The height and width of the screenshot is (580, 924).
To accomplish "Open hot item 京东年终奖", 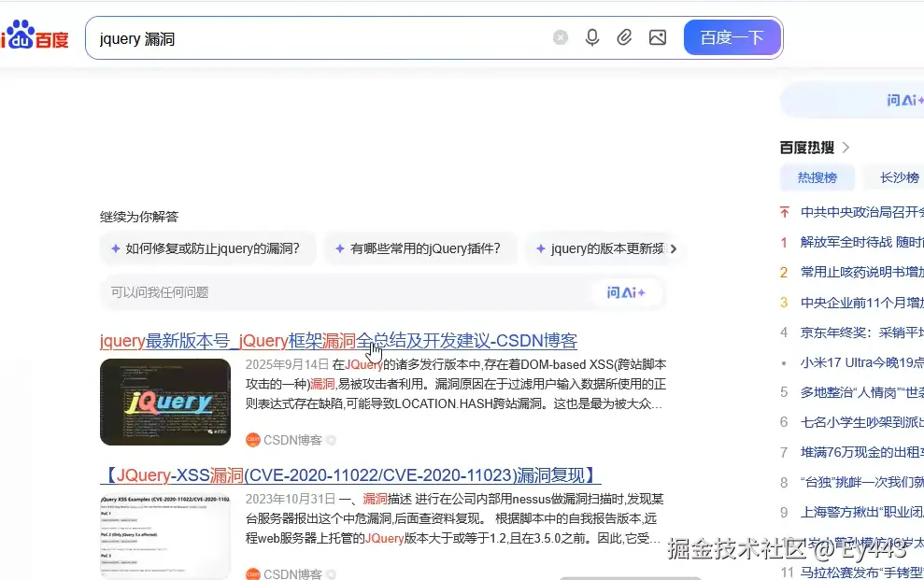I will 861,332.
